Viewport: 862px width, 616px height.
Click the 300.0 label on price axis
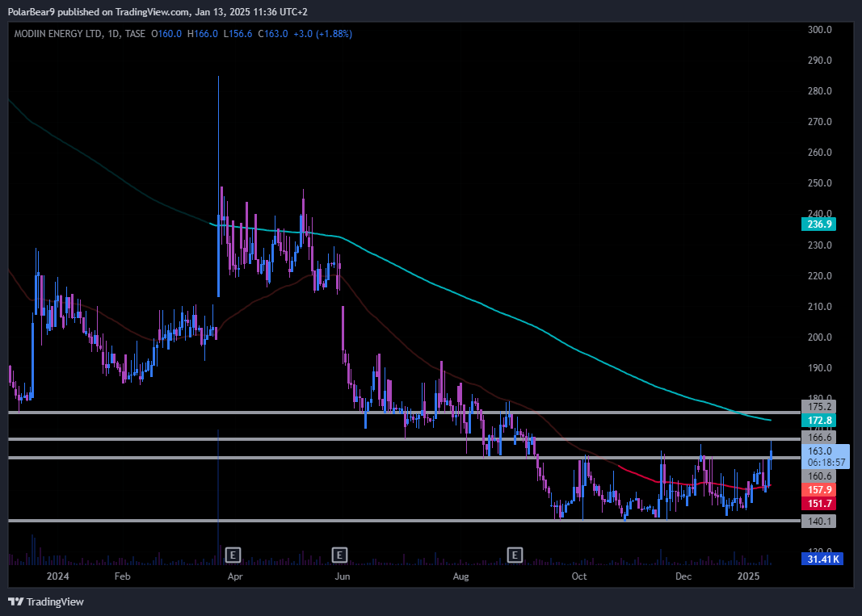click(820, 30)
